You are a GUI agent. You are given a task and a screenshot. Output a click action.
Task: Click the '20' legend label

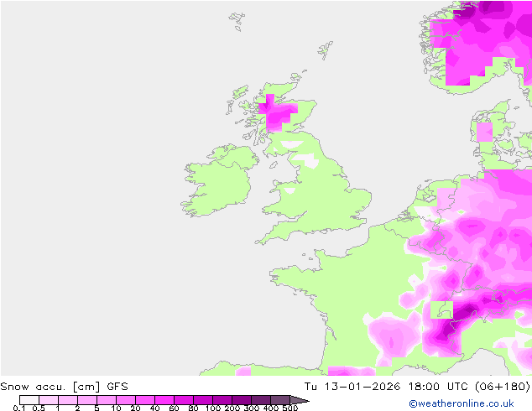[x=135, y=408]
